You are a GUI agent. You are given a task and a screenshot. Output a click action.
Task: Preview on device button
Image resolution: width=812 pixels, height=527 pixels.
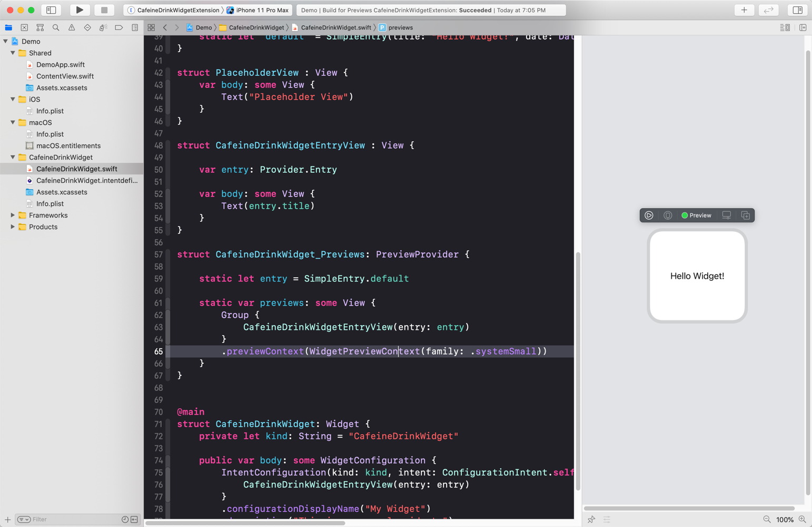[x=727, y=215]
